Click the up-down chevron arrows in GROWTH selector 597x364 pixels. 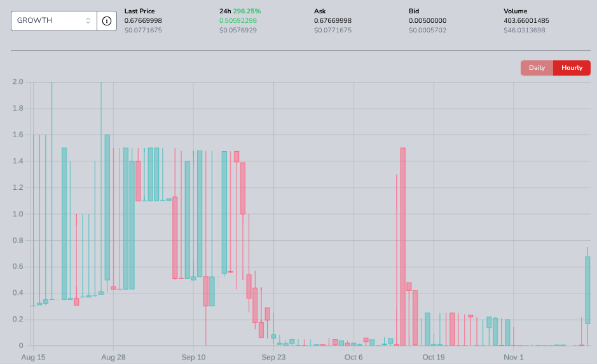88,20
